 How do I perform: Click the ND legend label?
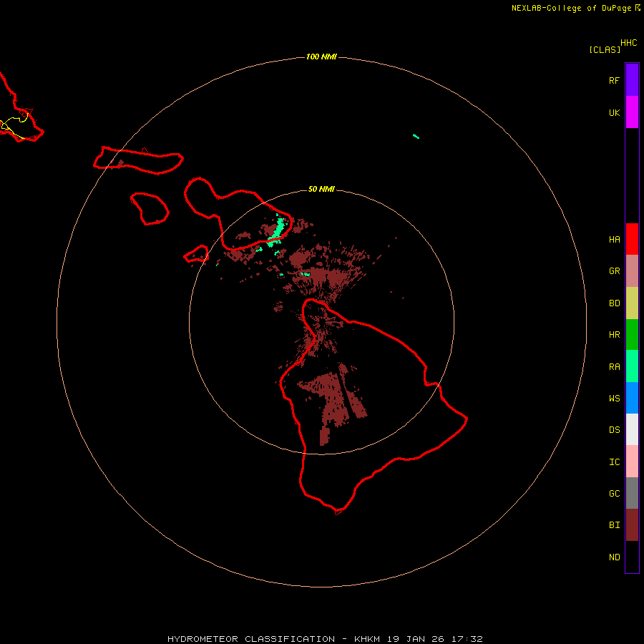point(614,557)
